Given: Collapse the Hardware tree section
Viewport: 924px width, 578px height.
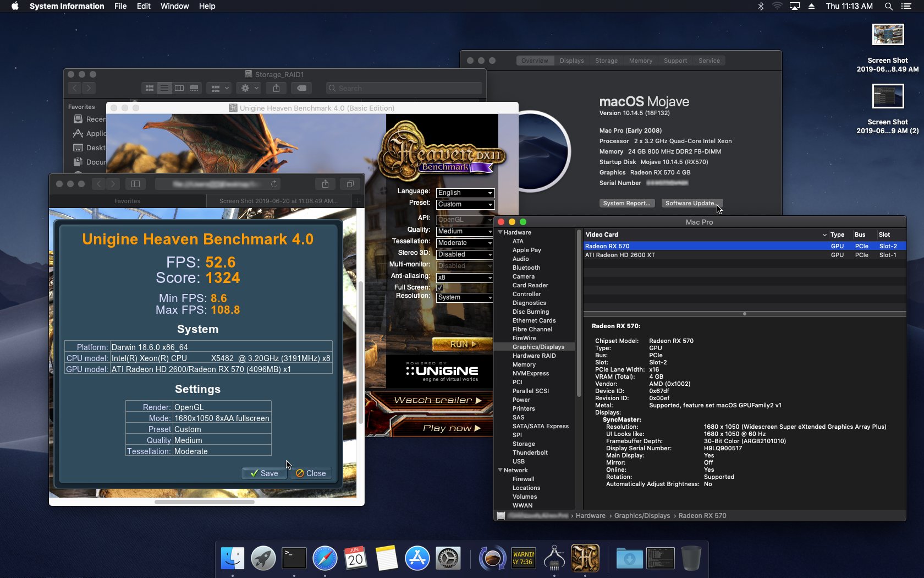Looking at the screenshot, I should point(501,232).
